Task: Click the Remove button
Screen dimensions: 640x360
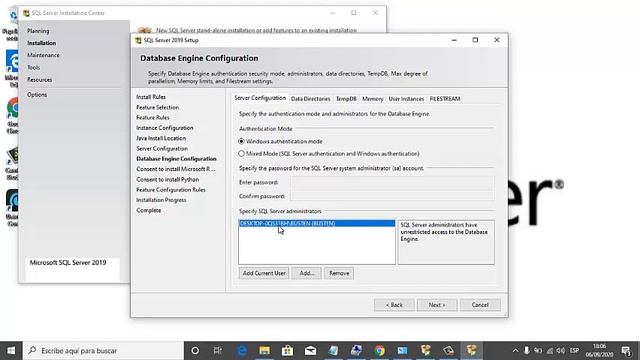Action: pyautogui.click(x=339, y=273)
